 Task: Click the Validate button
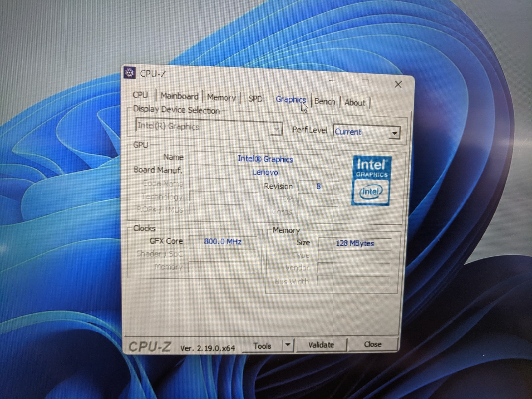tap(321, 345)
